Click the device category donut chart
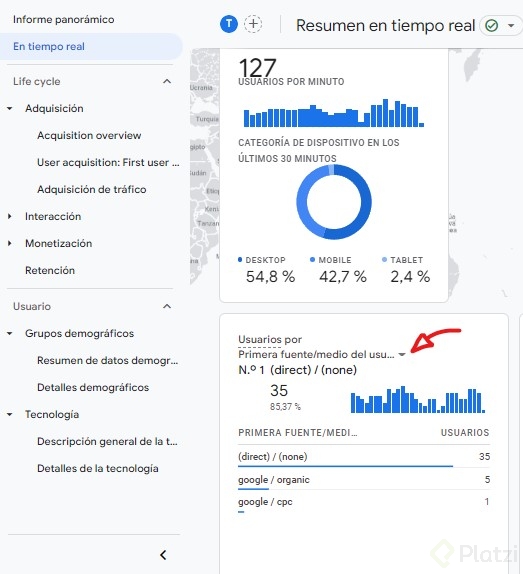The image size is (523, 574). [x=334, y=202]
